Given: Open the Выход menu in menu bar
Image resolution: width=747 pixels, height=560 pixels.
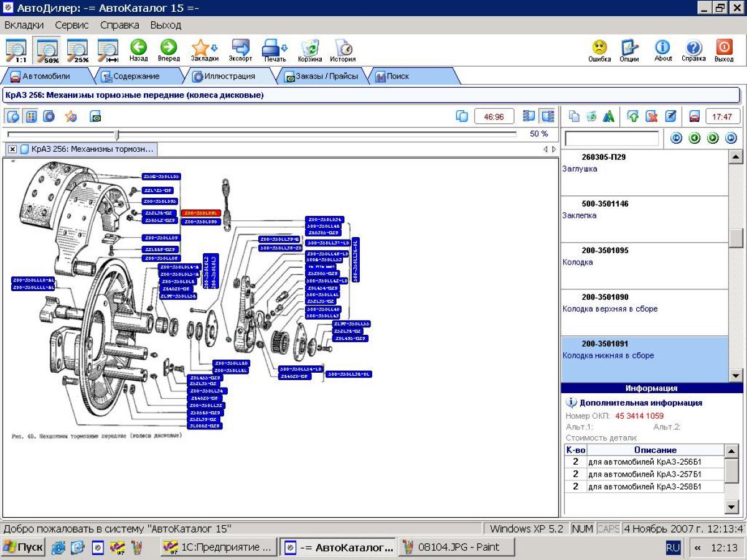Looking at the screenshot, I should (166, 26).
